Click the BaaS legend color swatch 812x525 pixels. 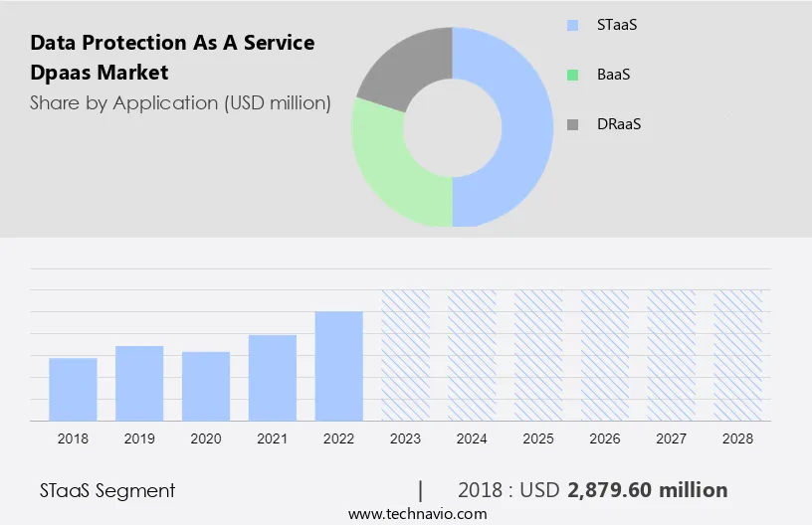tap(572, 75)
